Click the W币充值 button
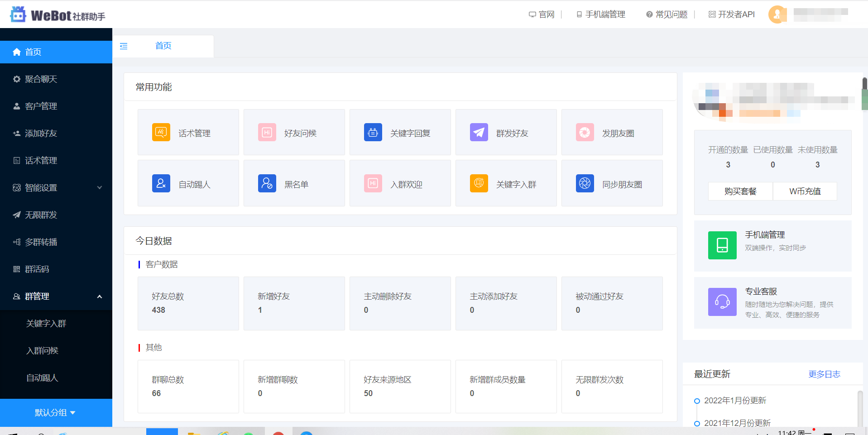This screenshot has width=868, height=435. tap(805, 191)
